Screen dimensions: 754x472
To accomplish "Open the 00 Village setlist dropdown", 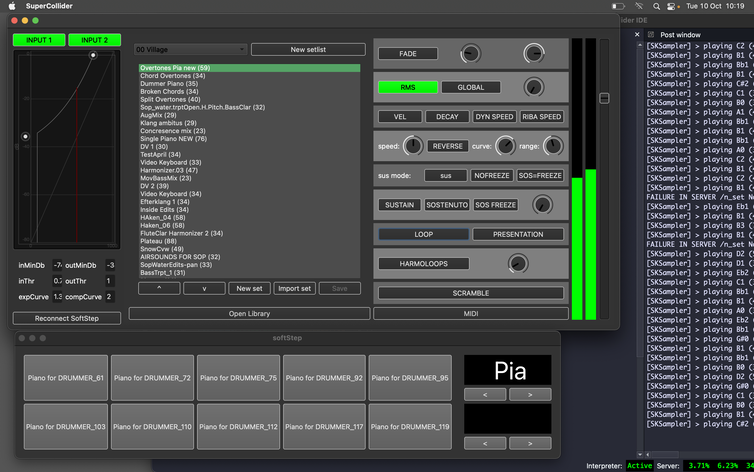I will 189,49.
